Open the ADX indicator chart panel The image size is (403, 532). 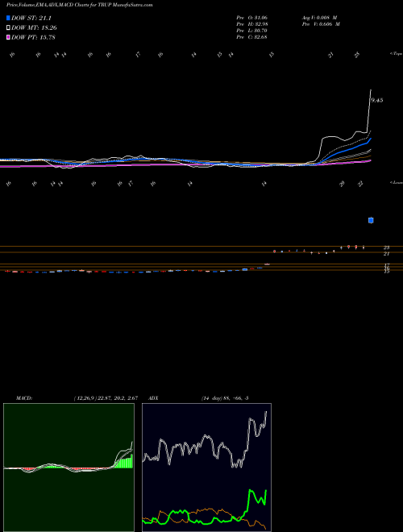[206, 468]
